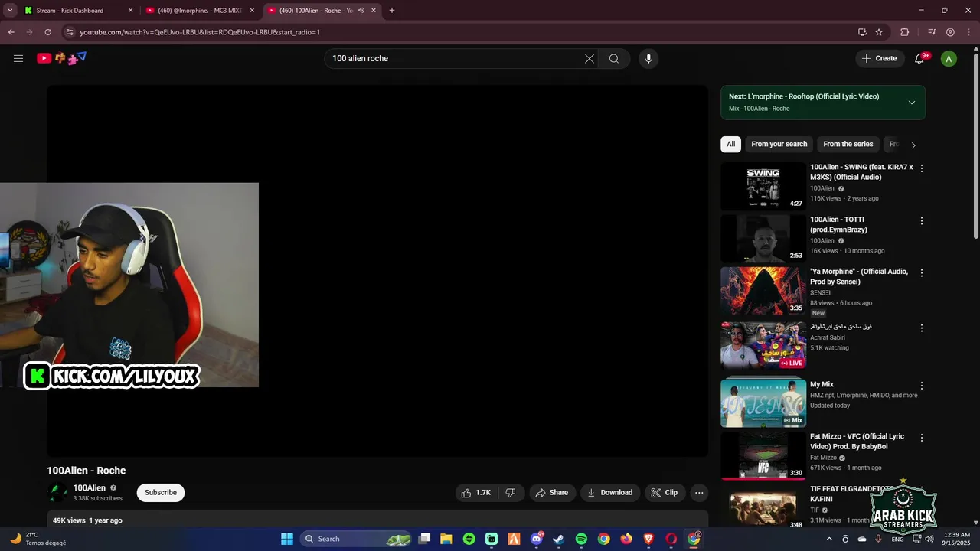Close the Stream - Kick Dashboard tab
Screen dimensions: 980x551
(130, 11)
